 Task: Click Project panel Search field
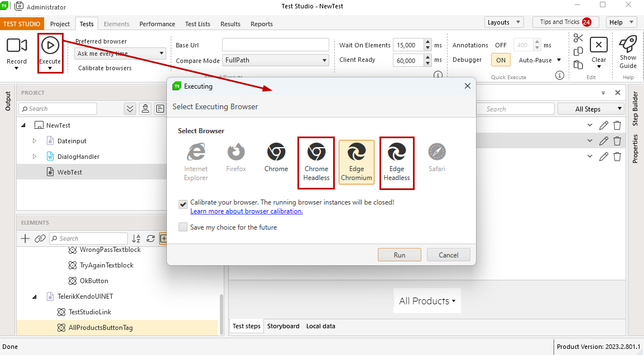tap(58, 109)
